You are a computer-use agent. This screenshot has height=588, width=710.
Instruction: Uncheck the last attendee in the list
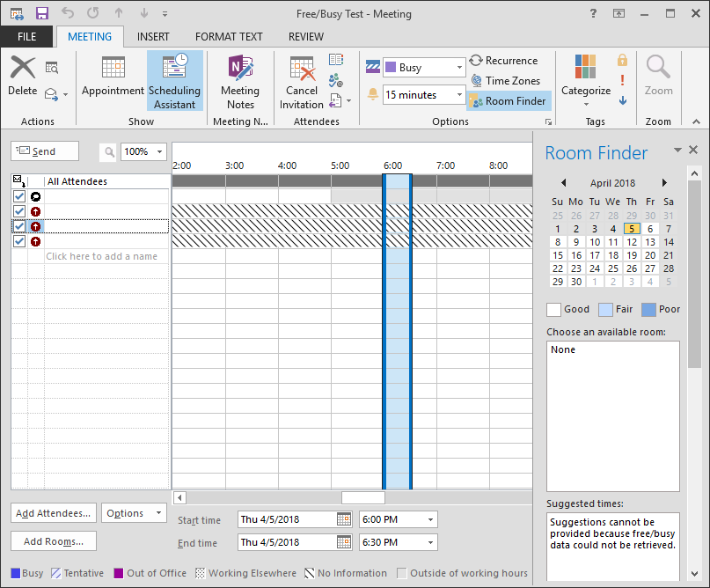point(21,241)
